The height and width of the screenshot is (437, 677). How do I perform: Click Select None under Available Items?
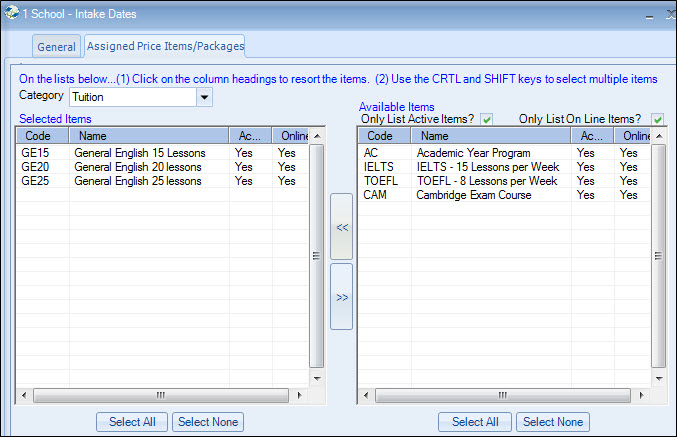click(553, 422)
